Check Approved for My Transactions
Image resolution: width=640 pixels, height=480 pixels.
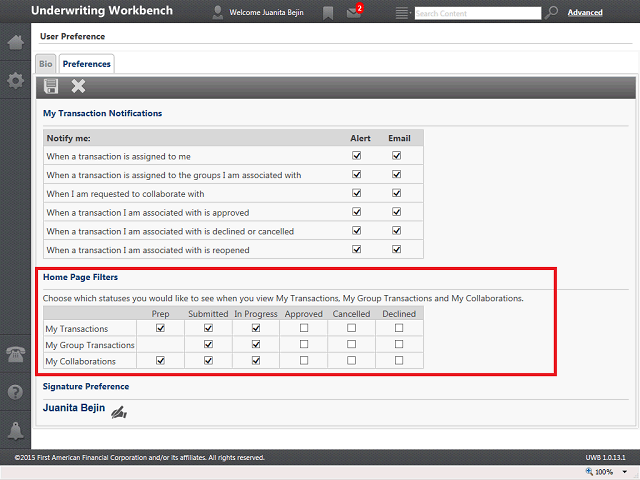304,328
